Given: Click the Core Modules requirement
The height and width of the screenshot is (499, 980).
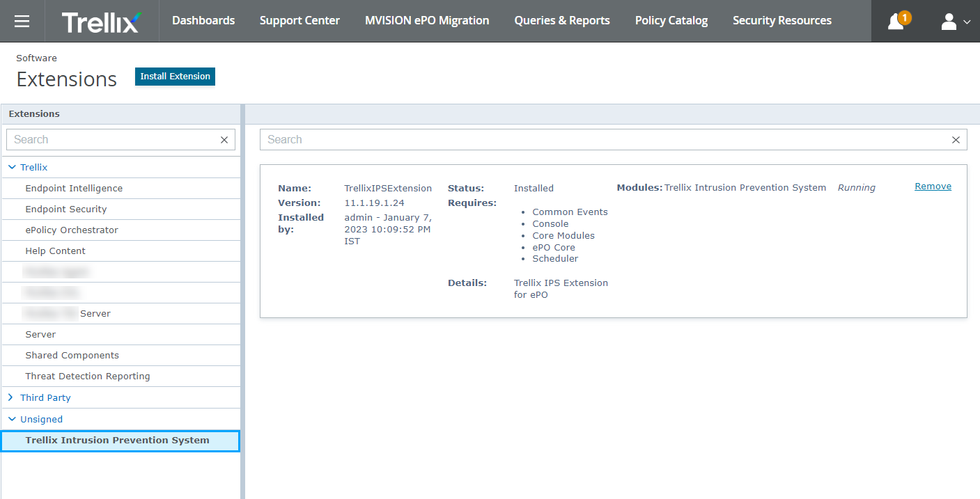Looking at the screenshot, I should pyautogui.click(x=563, y=236).
